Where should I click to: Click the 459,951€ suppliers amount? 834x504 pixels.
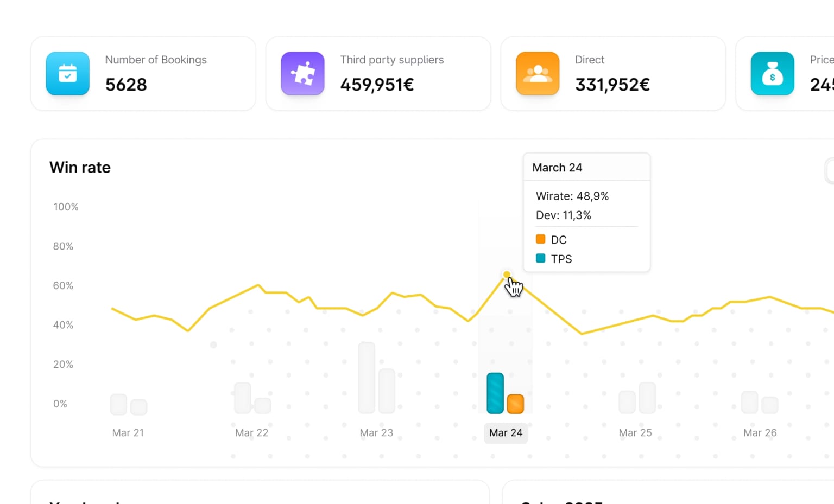pos(377,85)
